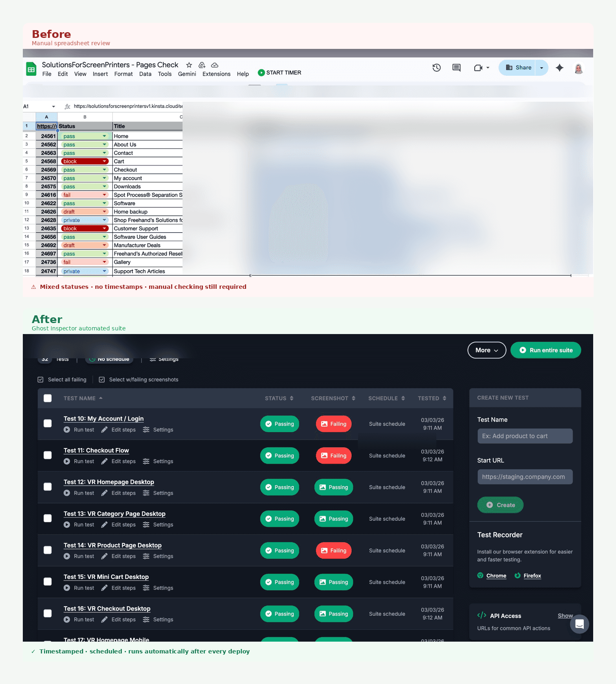The width and height of the screenshot is (616, 684).
Task: Open the Insert menu
Action: coord(100,74)
